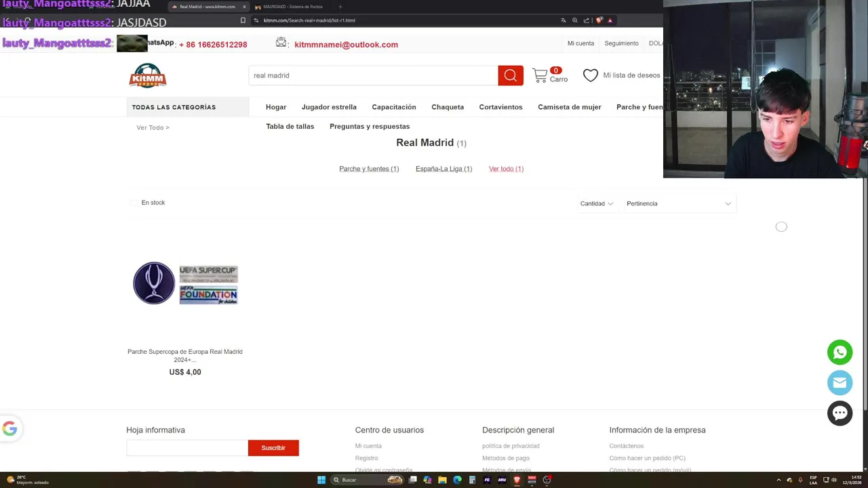The width and height of the screenshot is (868, 488).
Task: Click the kitmmnamei@outlook.com email link
Action: (x=346, y=45)
